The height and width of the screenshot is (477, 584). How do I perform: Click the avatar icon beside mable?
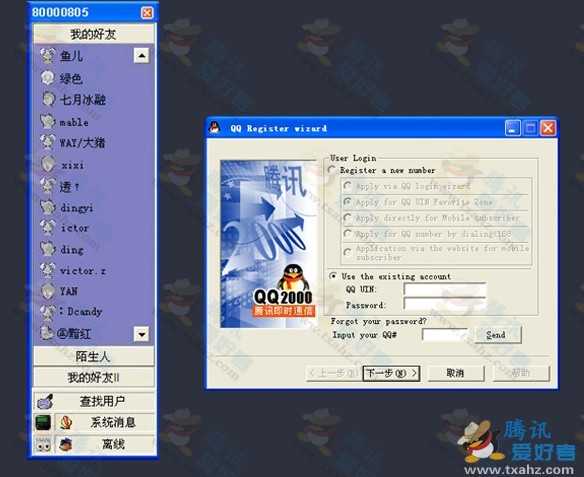[47, 121]
